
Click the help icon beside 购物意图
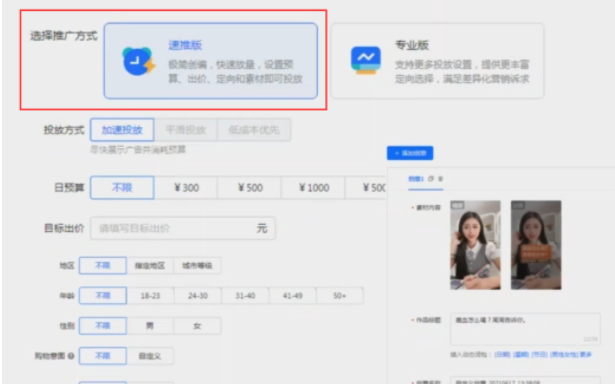[71, 356]
